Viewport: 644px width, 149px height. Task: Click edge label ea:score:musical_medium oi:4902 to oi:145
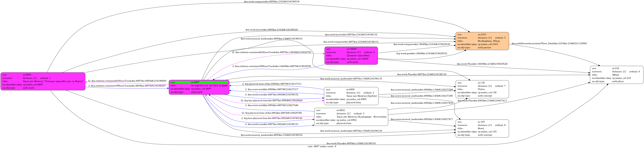pyautogui.click(x=421, y=119)
